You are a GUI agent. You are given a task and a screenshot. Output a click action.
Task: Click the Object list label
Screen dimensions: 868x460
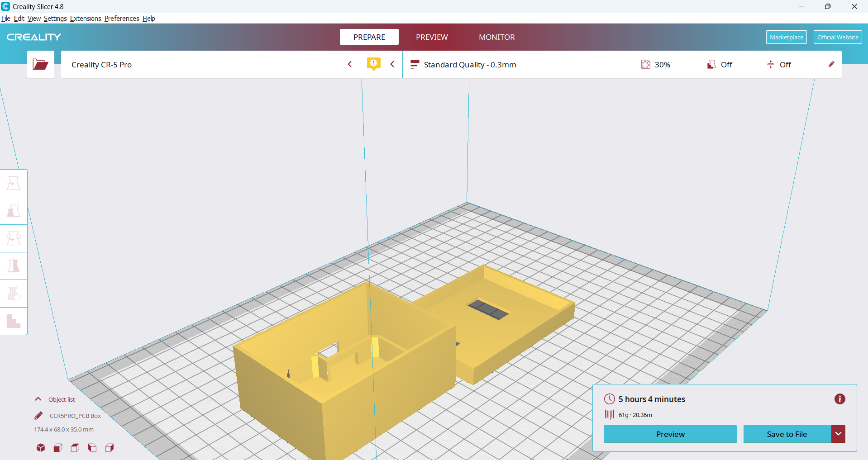point(62,399)
